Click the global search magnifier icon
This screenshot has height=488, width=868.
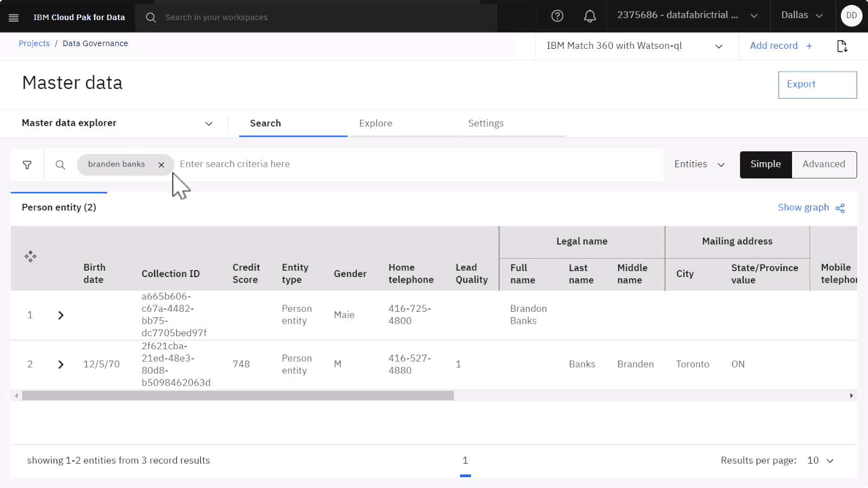pos(151,17)
